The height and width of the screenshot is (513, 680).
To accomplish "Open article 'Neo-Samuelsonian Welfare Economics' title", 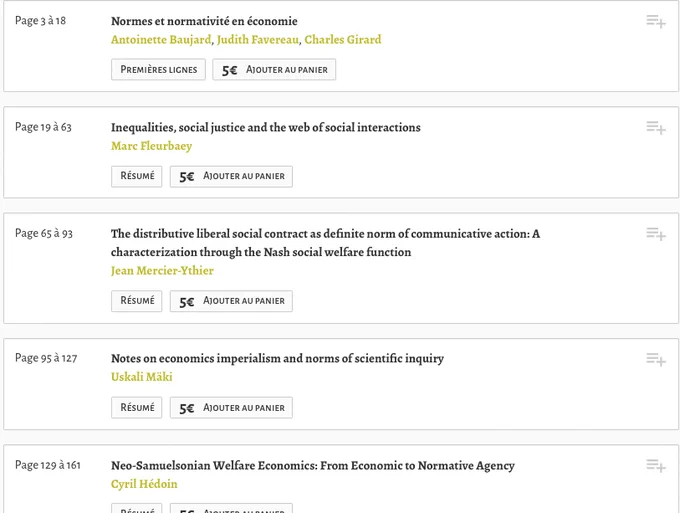I will coord(313,465).
